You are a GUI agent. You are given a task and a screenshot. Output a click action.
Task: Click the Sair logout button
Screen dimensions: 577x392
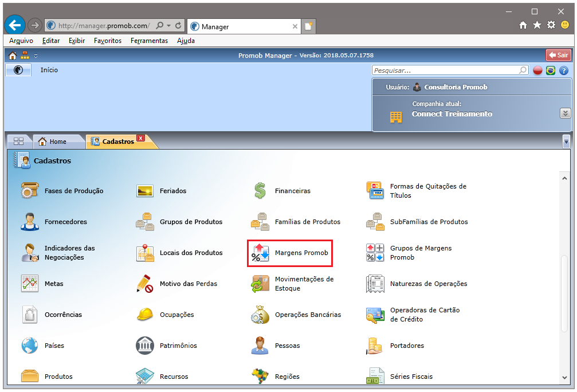pyautogui.click(x=559, y=55)
